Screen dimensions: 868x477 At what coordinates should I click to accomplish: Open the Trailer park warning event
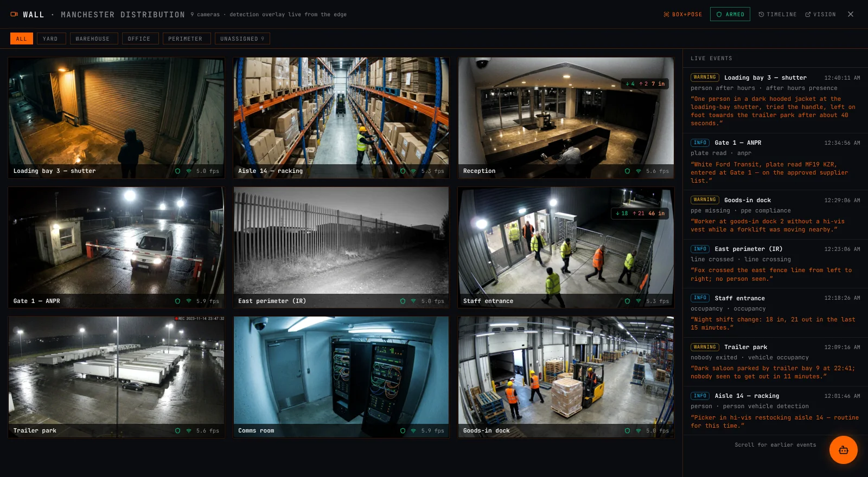(775, 362)
